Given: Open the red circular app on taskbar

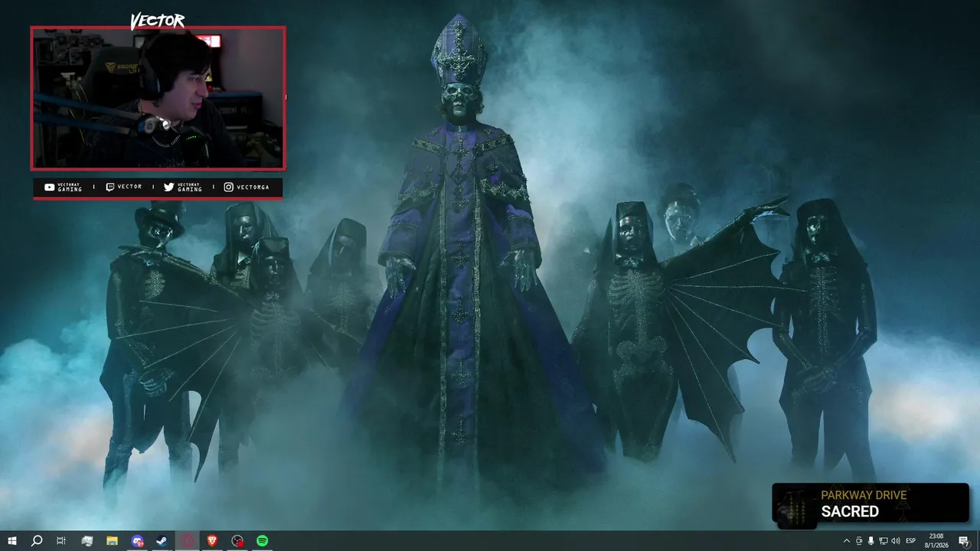Looking at the screenshot, I should (x=188, y=540).
